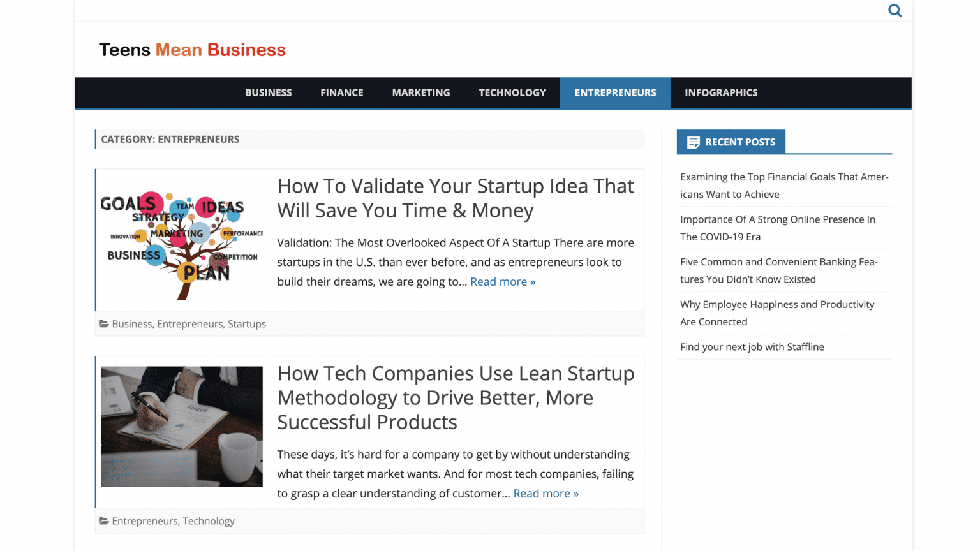
Task: Select the INFOGRAPHICS navigation tab
Action: pyautogui.click(x=720, y=92)
